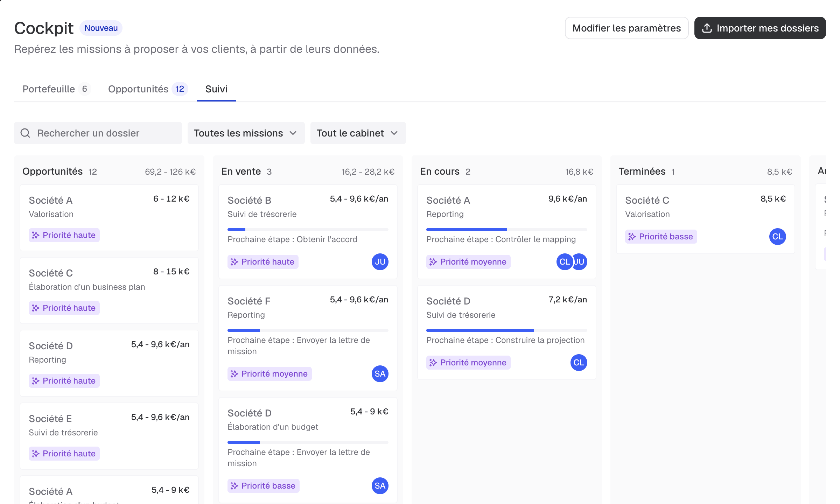Viewport: 840px width, 504px height.
Task: Click 'Prochaine étape : Construire la projection' text
Action: (505, 340)
